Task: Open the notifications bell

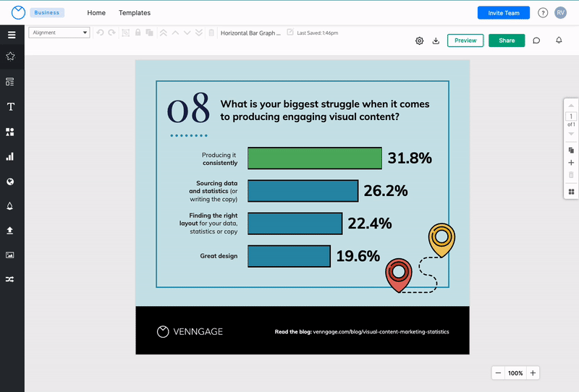Action: (559, 41)
